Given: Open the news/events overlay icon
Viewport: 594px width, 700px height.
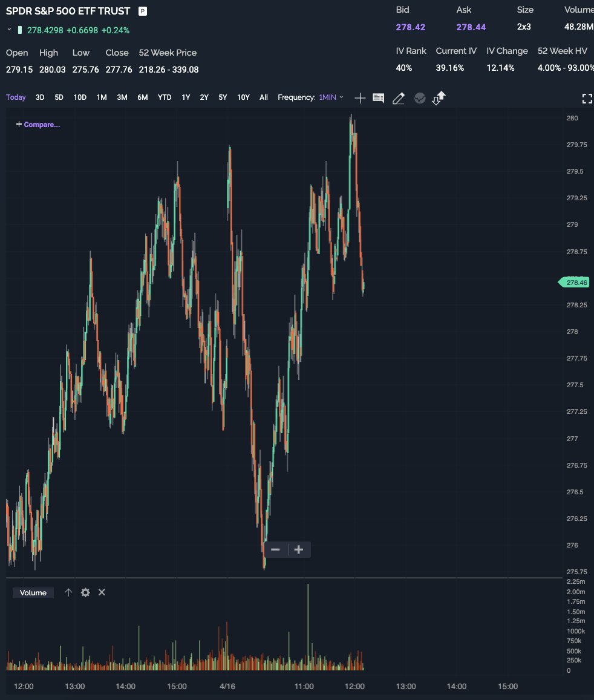Looking at the screenshot, I should pos(379,98).
